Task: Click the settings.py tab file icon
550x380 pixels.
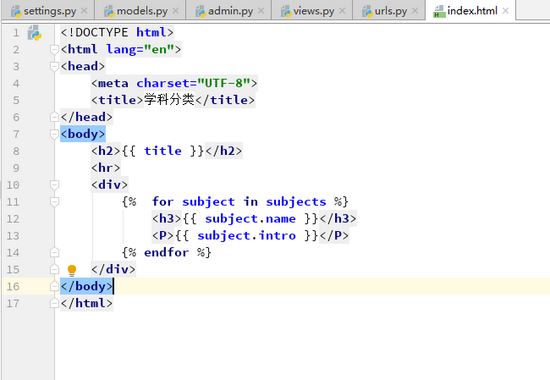Action: tap(16, 12)
